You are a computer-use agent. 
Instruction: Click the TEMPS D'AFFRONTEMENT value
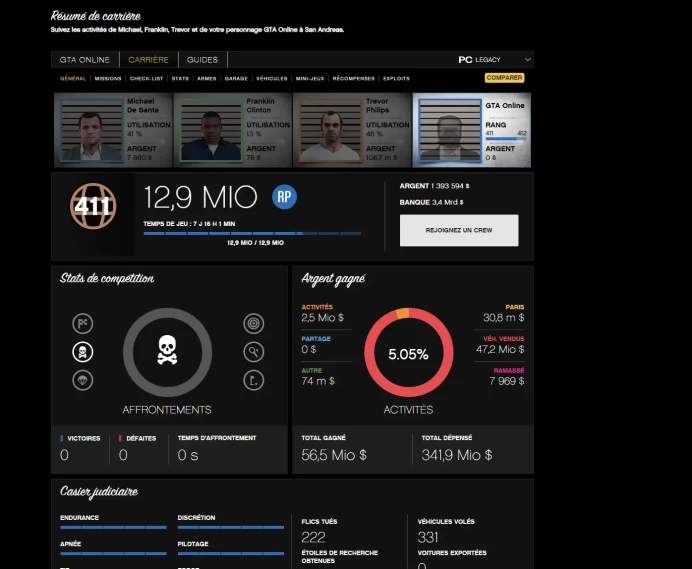coord(188,455)
